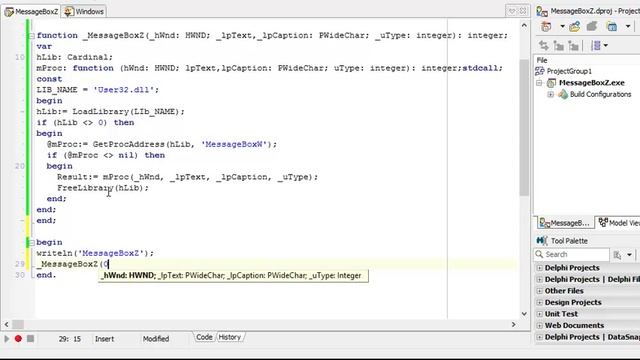
Task: Click the ProjectGroup1 group icon
Action: tap(540, 71)
